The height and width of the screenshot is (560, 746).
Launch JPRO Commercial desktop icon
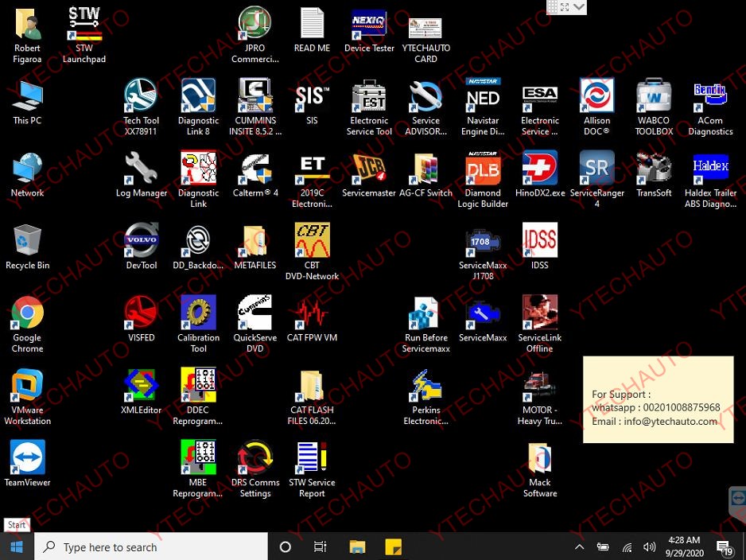(x=255, y=34)
